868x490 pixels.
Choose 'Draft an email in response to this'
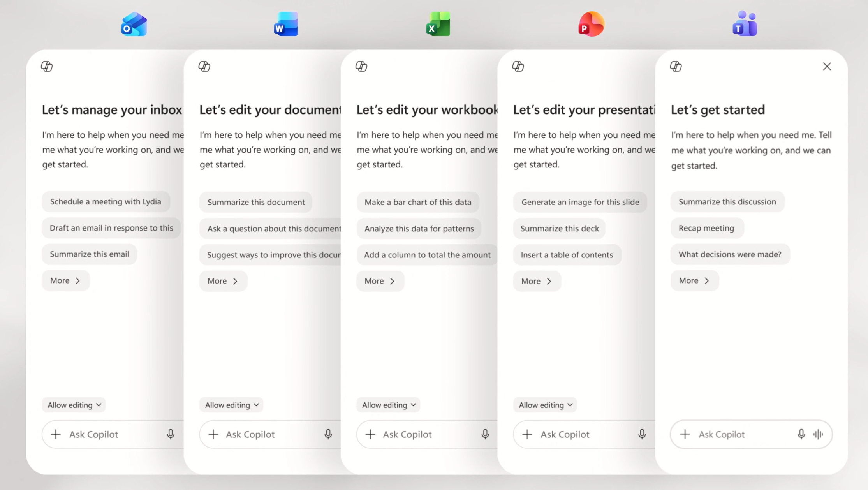click(x=111, y=228)
